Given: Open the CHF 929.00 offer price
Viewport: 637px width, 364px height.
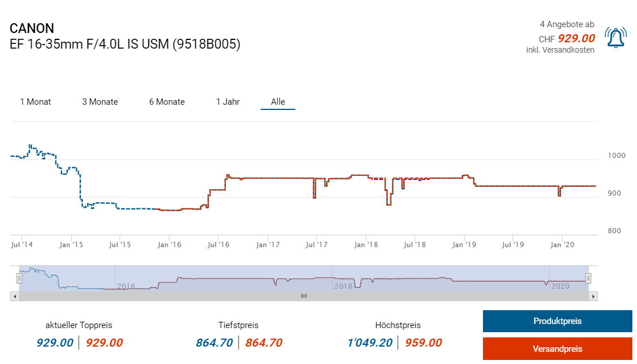Looking at the screenshot, I should pos(576,38).
